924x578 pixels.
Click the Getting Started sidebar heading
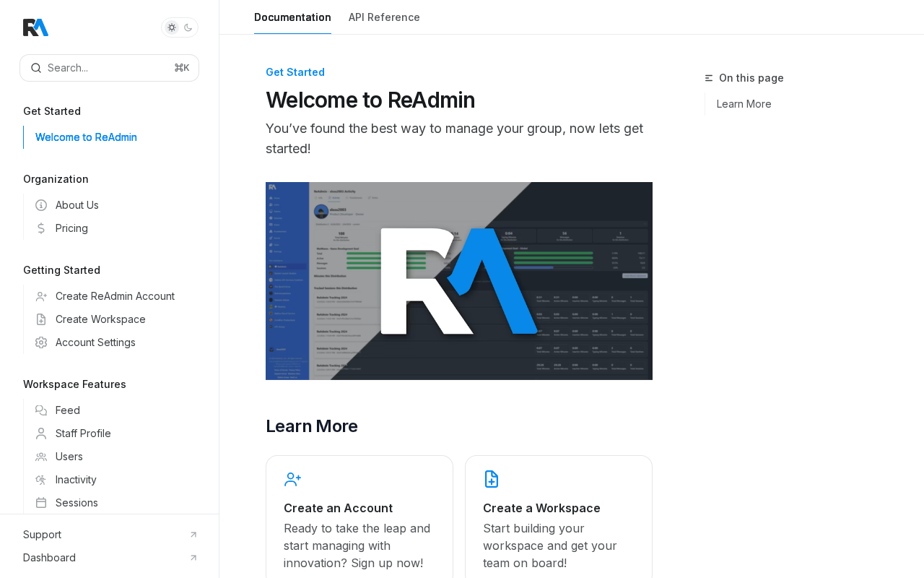click(x=61, y=270)
